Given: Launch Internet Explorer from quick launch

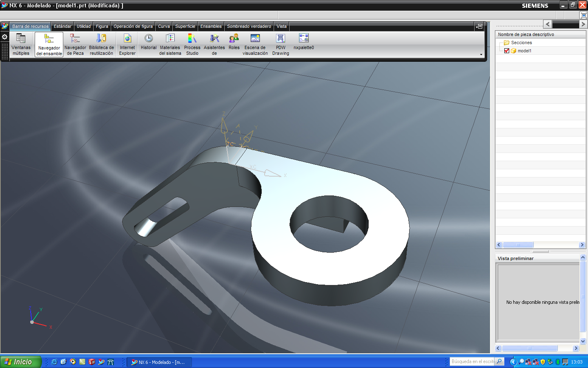Looking at the screenshot, I should coord(54,362).
